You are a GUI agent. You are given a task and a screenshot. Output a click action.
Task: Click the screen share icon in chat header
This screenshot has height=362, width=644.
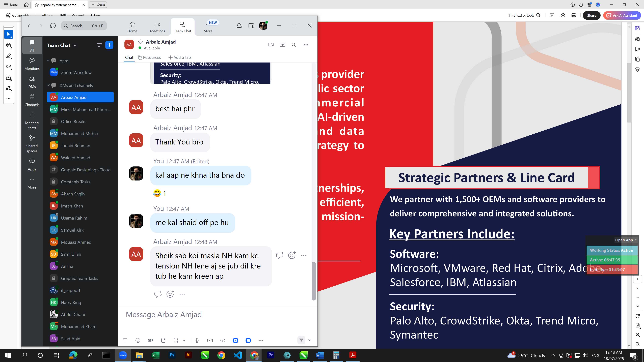(x=282, y=45)
